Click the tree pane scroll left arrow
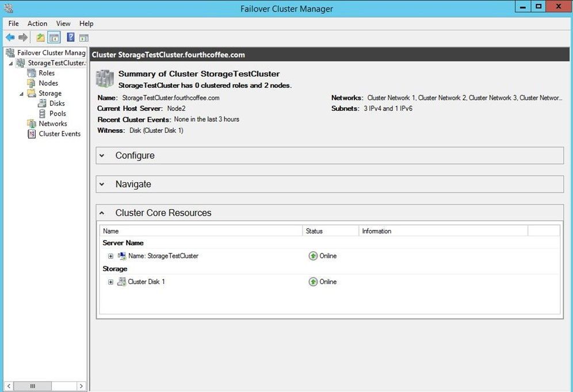 point(9,386)
